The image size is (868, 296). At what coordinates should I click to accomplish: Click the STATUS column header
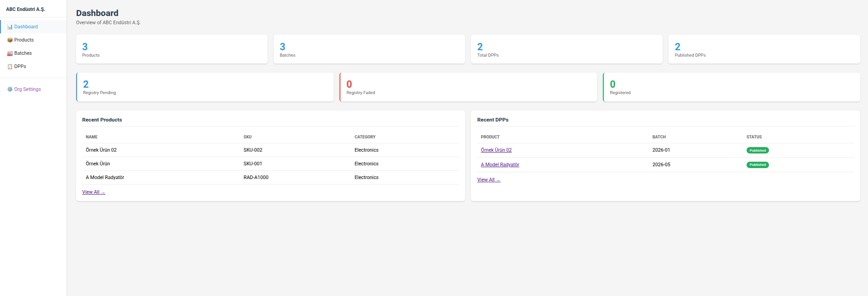click(754, 137)
